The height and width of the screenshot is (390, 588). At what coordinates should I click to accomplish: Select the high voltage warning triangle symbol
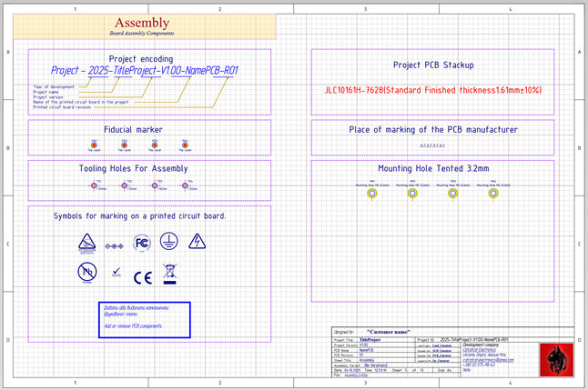[x=198, y=242]
